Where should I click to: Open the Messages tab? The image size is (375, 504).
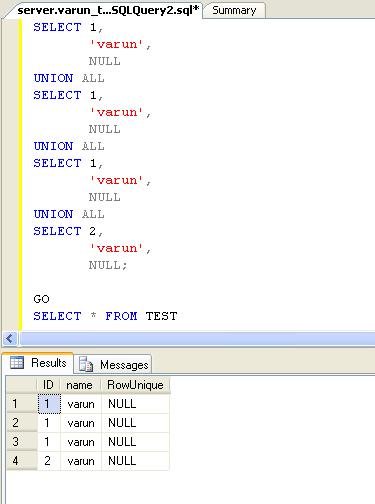(113, 365)
